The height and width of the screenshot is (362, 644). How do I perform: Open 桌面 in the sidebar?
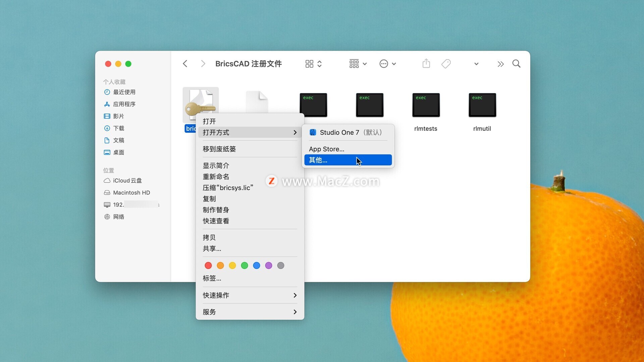(114, 152)
